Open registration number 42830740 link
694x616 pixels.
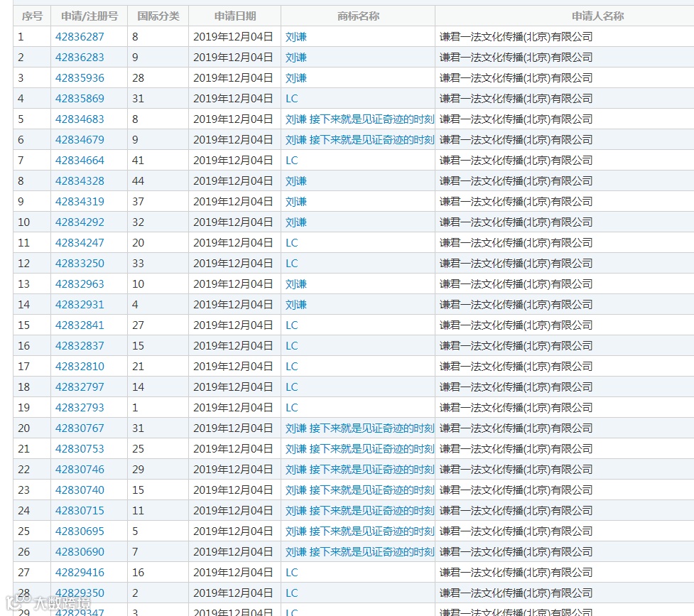click(x=80, y=490)
